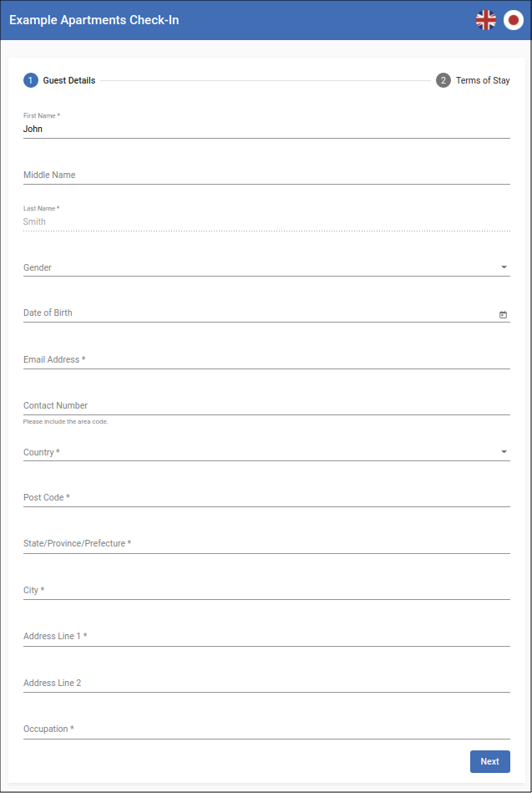Switch language to Japanese via Japan flag
This screenshot has height=793, width=532.
point(514,20)
